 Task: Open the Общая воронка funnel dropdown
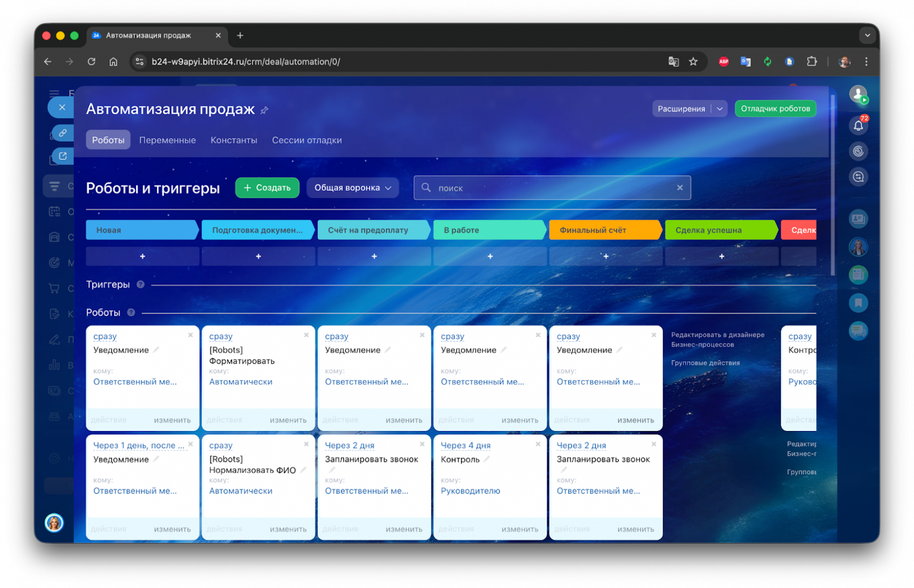[x=353, y=188]
